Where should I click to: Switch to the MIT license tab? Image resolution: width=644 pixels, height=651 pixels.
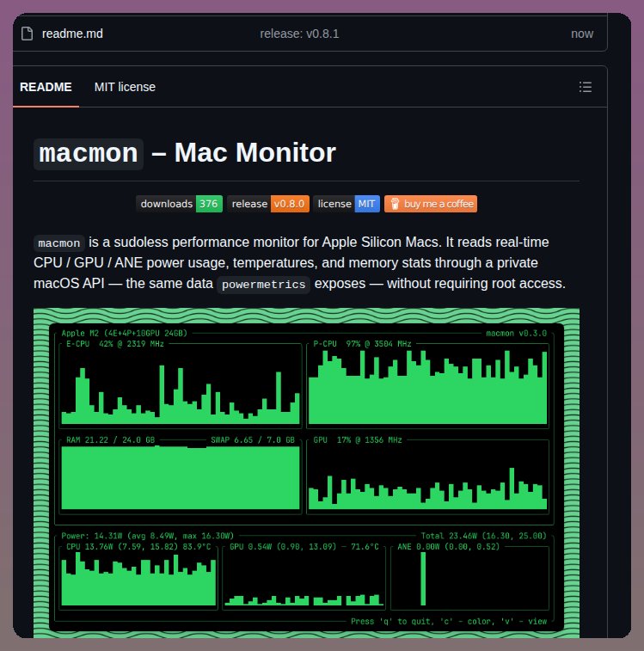tap(125, 87)
